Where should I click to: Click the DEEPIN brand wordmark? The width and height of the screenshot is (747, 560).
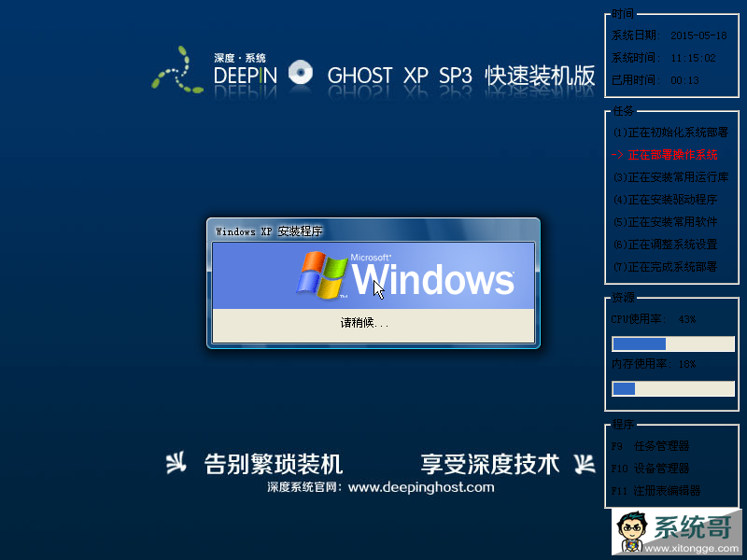246,76
